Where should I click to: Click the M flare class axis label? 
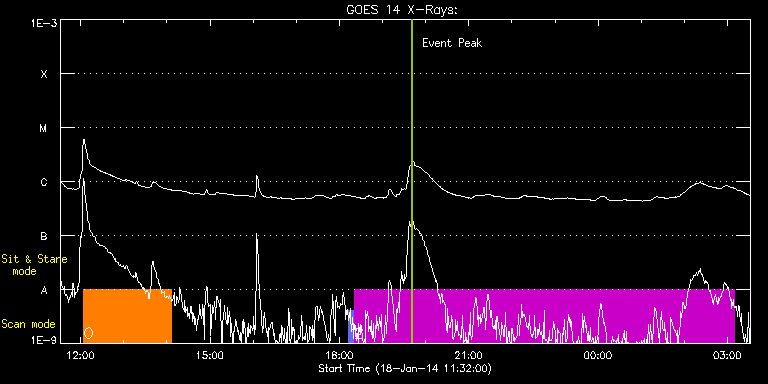44,128
